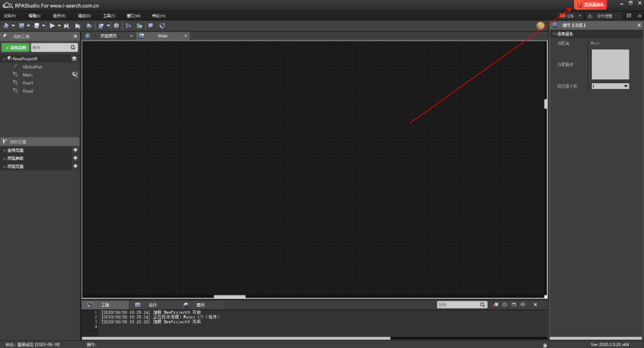
Task: Click the red 签到赢豪礼 button
Action: tap(590, 4)
